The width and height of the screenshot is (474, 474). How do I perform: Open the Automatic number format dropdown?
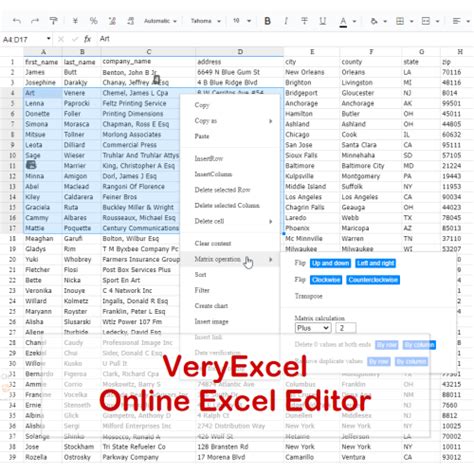[160, 21]
